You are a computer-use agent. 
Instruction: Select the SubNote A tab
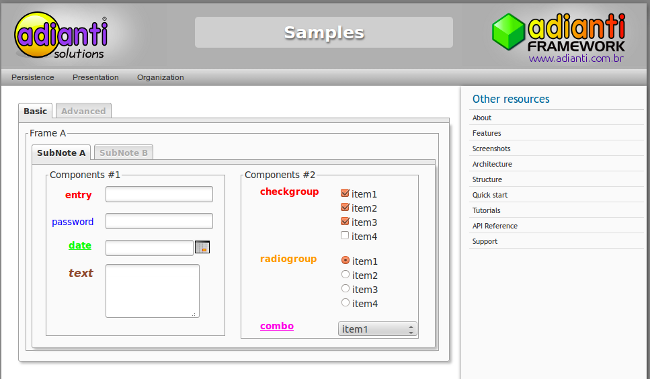pyautogui.click(x=61, y=153)
